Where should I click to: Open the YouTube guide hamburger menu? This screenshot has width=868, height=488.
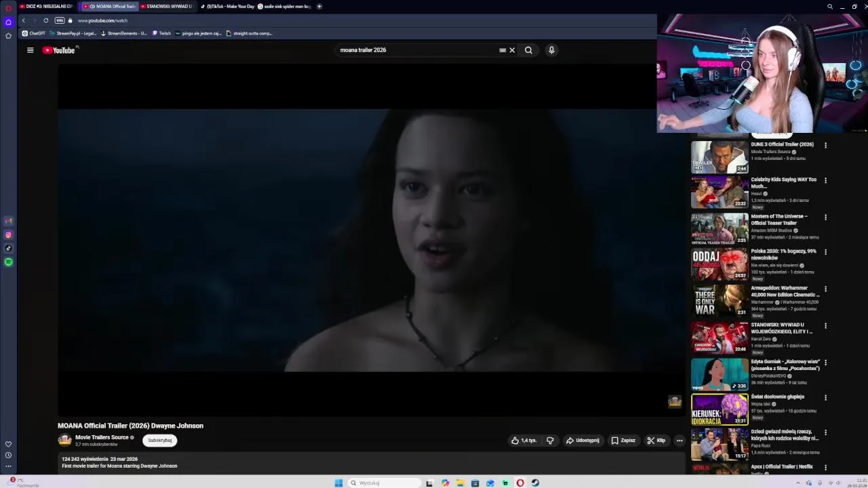(x=30, y=50)
